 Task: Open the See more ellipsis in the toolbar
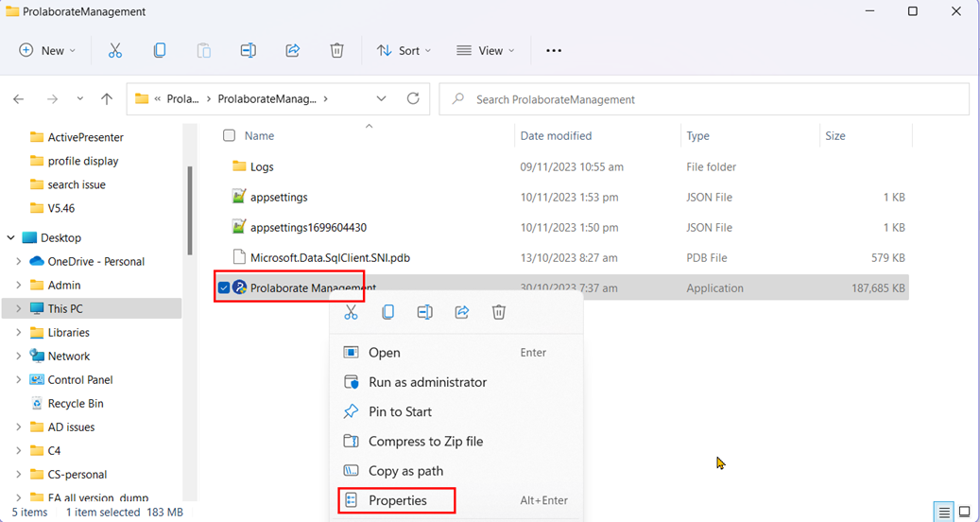pyautogui.click(x=554, y=51)
